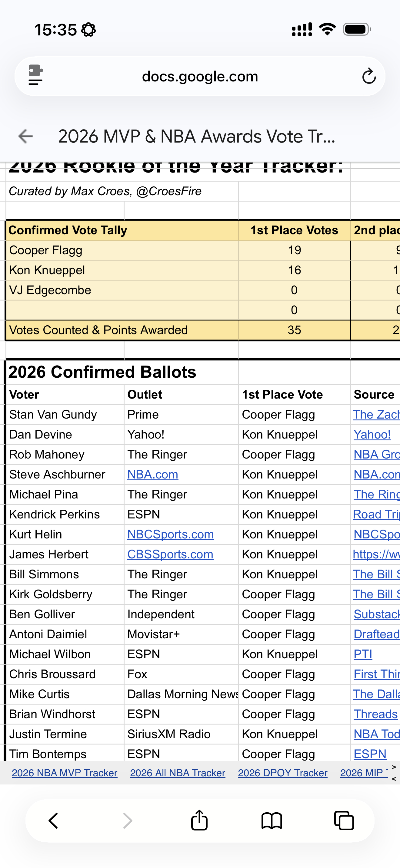Tap the page reload icon
The image size is (400, 868).
tap(368, 76)
